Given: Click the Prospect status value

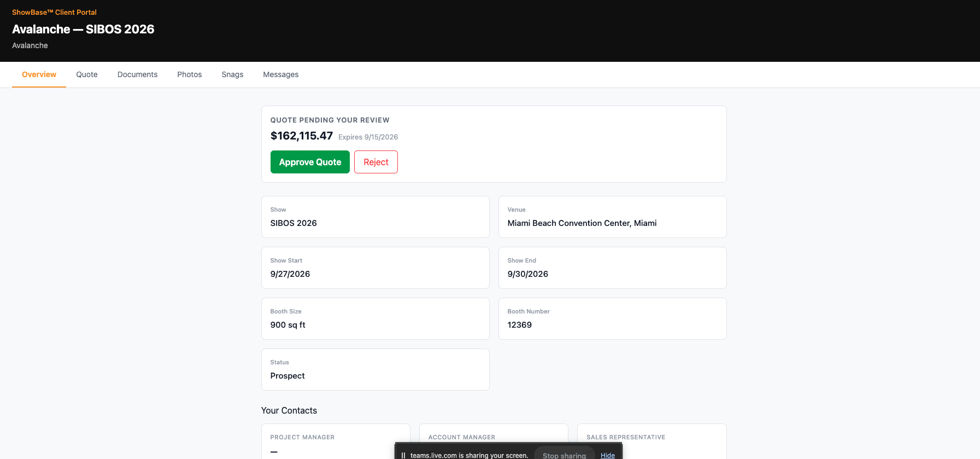Looking at the screenshot, I should (x=287, y=376).
